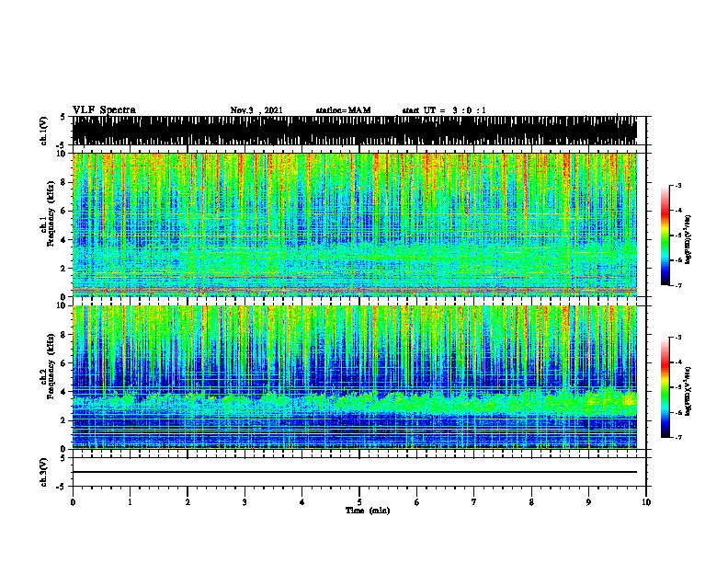
Task: Click the "2" kHz tick of ch.2 spectrogram
Action: point(64,419)
